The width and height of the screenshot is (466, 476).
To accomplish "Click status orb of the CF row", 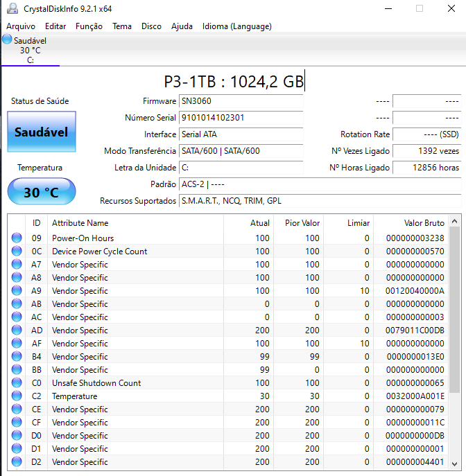I will click(x=17, y=422).
